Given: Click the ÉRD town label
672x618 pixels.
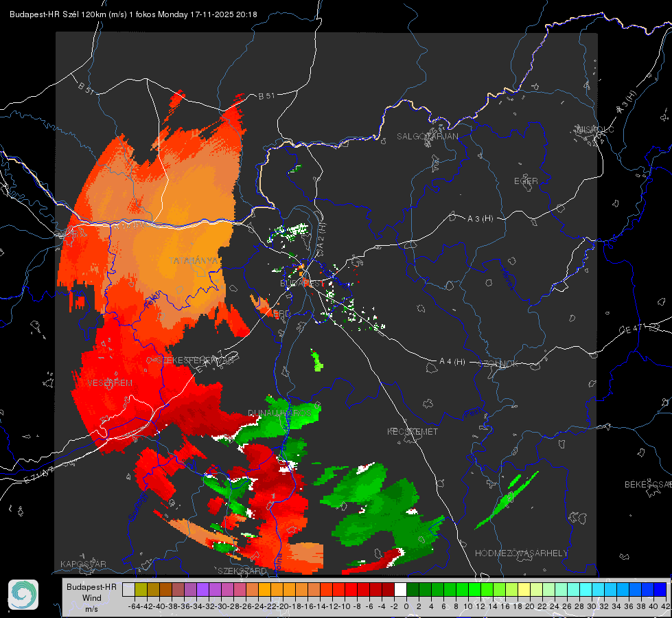Looking at the screenshot, I should click(x=281, y=314).
